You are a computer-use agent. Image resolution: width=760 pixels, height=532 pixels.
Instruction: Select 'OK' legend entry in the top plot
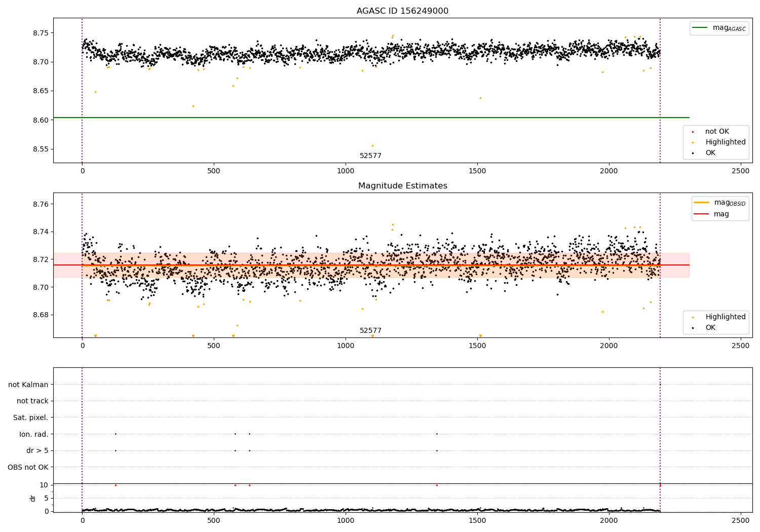[x=710, y=153]
